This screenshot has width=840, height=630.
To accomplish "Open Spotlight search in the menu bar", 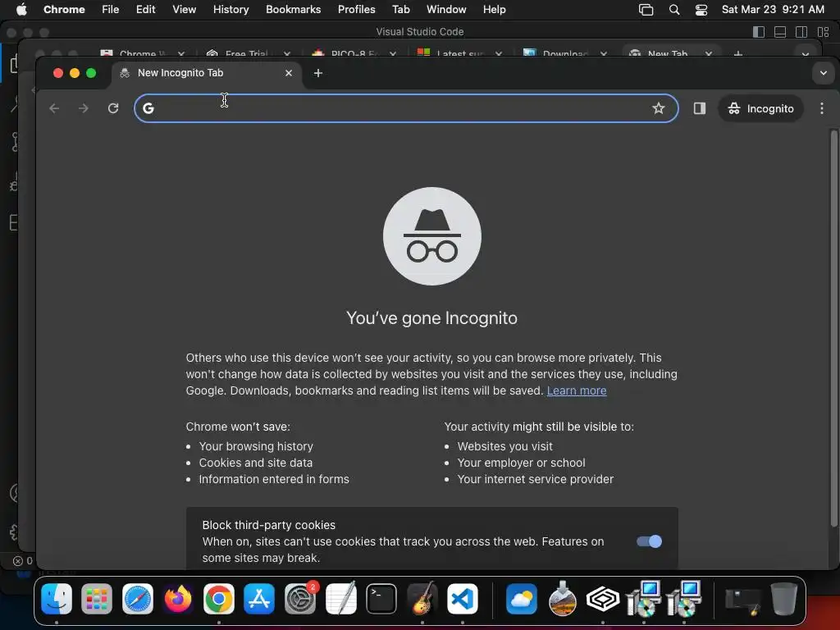I will tap(674, 10).
